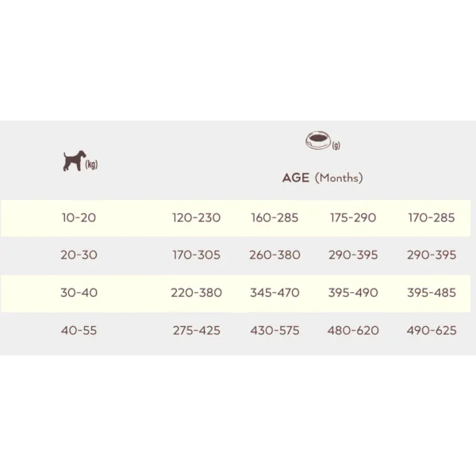This screenshot has width=476, height=476.
Task: Click the 490-625 value cell
Action: tap(432, 331)
